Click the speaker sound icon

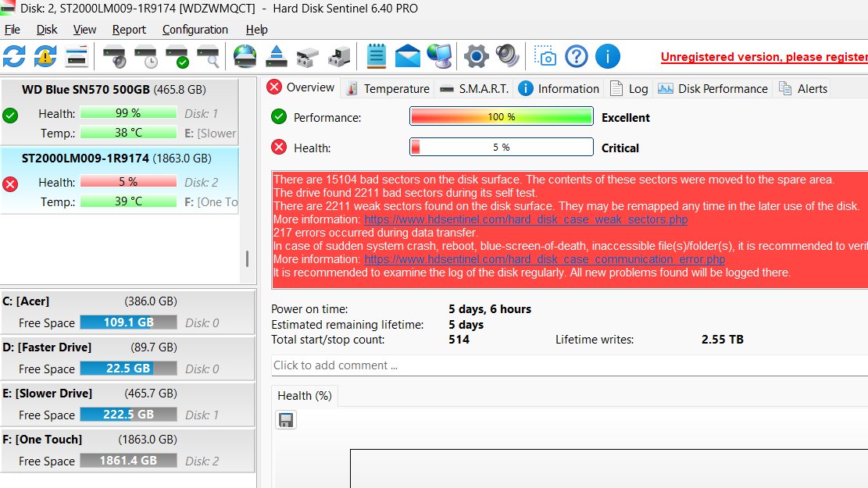pyautogui.click(x=507, y=56)
